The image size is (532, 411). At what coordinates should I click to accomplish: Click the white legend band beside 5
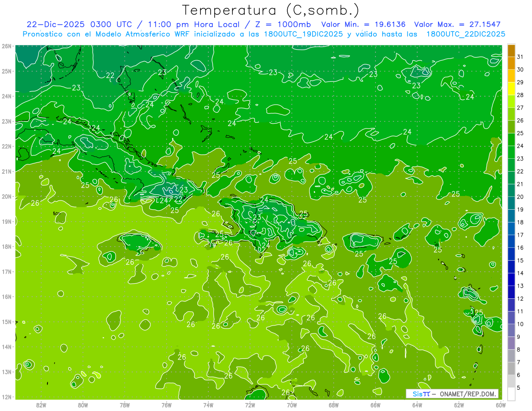click(x=511, y=394)
